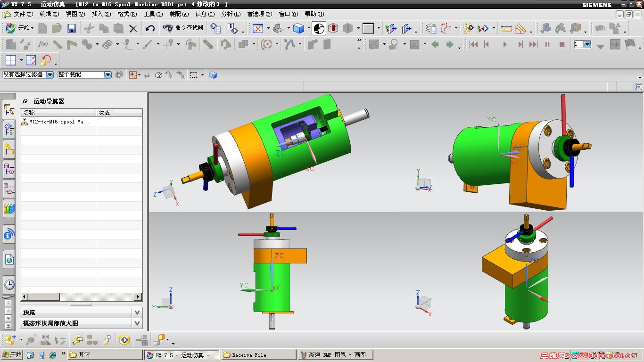
Task: Click the Layer Settings stack icon
Action: click(x=431, y=28)
